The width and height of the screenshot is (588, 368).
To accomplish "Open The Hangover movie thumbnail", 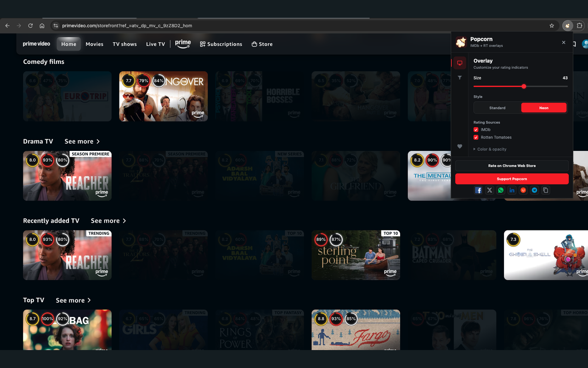I will [x=164, y=96].
